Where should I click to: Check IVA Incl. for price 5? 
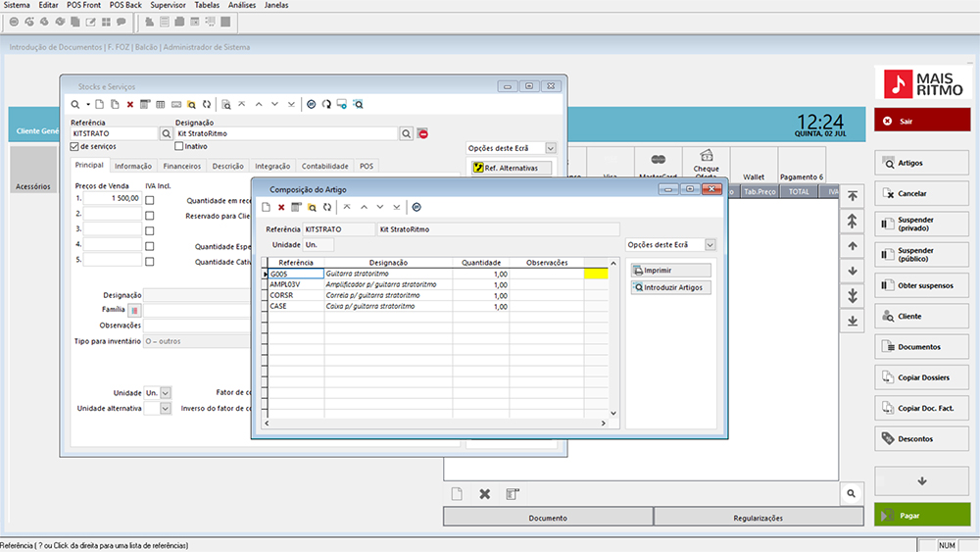149,262
